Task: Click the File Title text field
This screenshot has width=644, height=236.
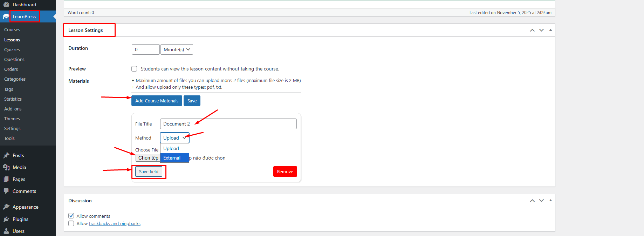Action: click(x=228, y=124)
